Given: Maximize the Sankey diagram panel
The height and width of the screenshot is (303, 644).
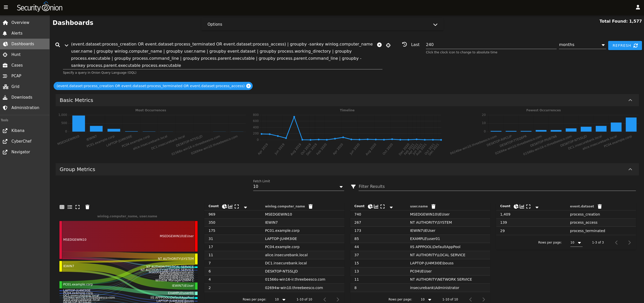Looking at the screenshot, I should coord(77,207).
